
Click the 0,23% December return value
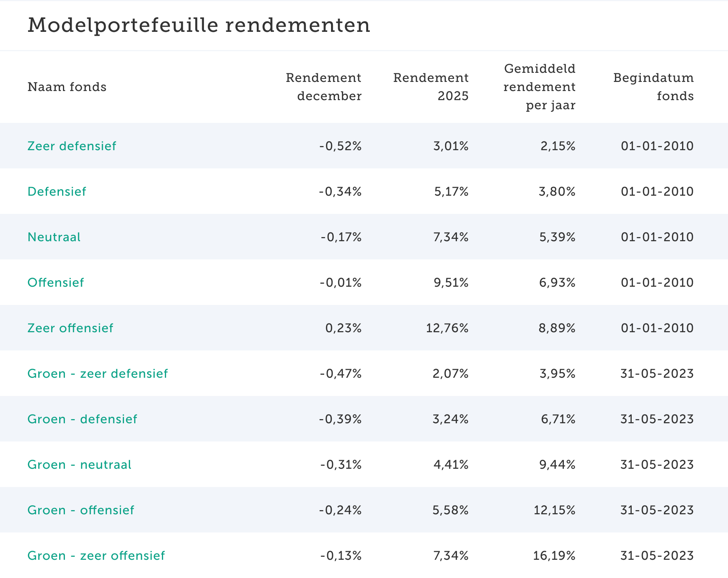click(x=343, y=328)
